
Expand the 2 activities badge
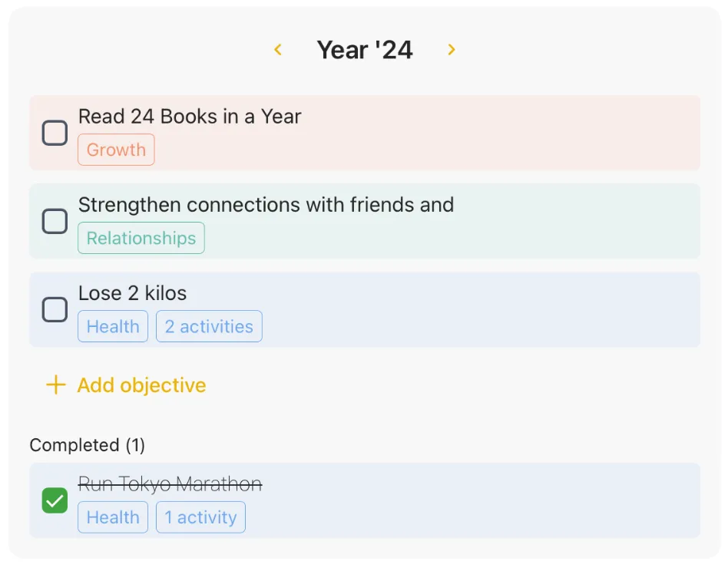pos(209,326)
